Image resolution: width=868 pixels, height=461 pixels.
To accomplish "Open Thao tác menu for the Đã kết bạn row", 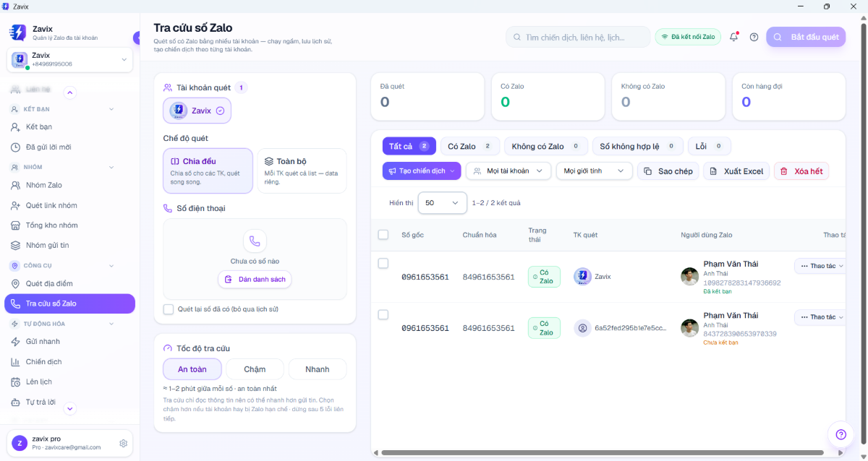I will 822,266.
